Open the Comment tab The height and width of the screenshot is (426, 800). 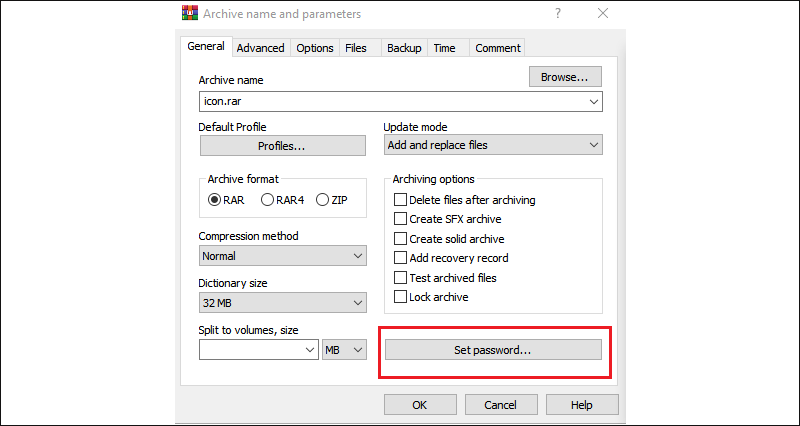click(497, 48)
